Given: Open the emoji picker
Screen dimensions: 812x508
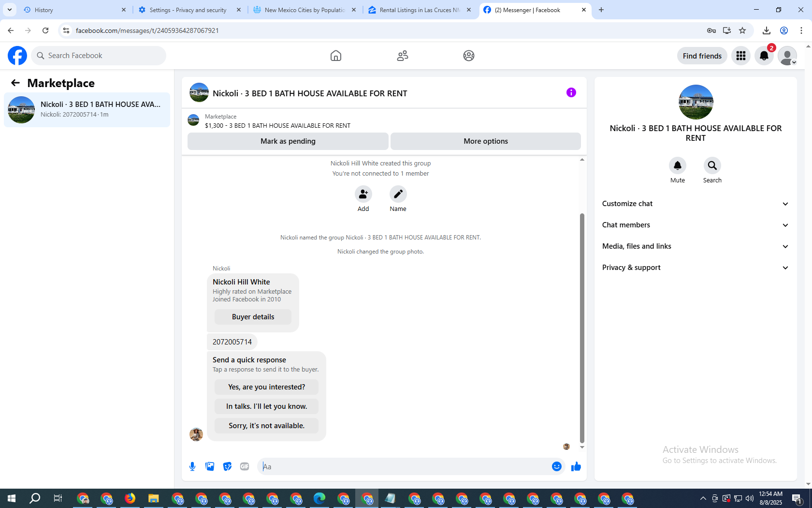Looking at the screenshot, I should (557, 466).
